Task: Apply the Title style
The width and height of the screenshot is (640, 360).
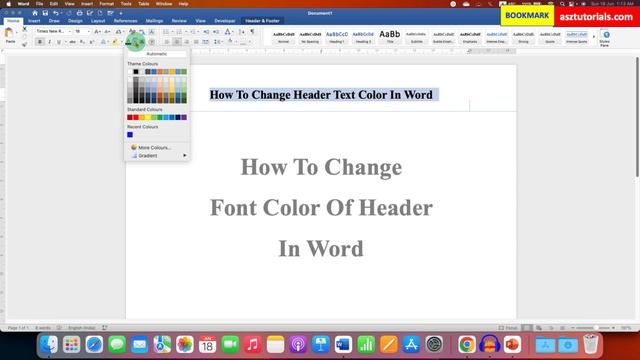Action: pyautogui.click(x=390, y=36)
